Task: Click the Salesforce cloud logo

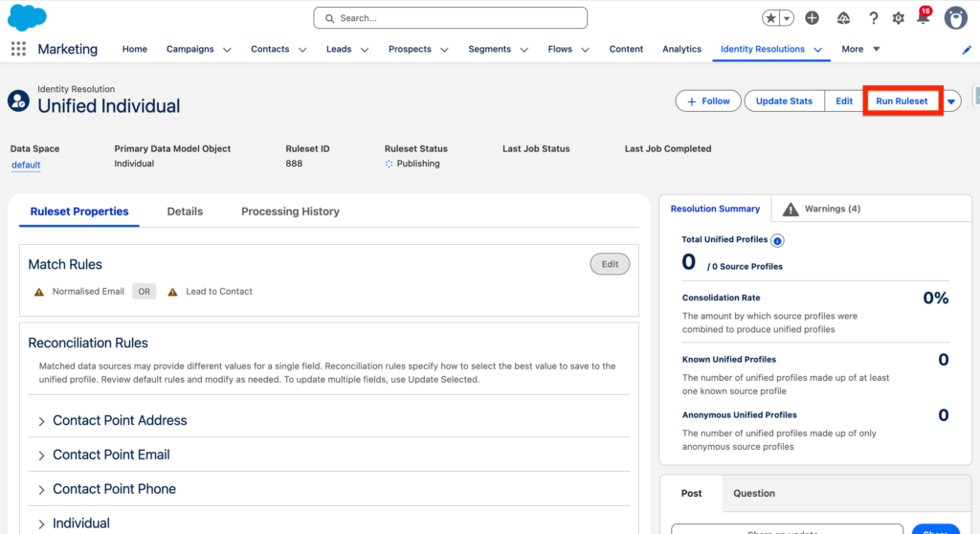Action: [27, 17]
